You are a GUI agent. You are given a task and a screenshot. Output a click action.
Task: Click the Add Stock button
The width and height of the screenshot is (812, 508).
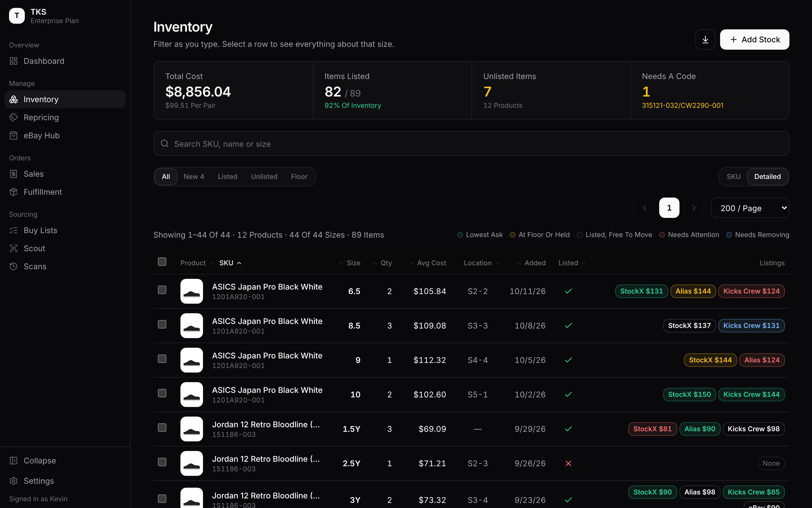point(754,40)
